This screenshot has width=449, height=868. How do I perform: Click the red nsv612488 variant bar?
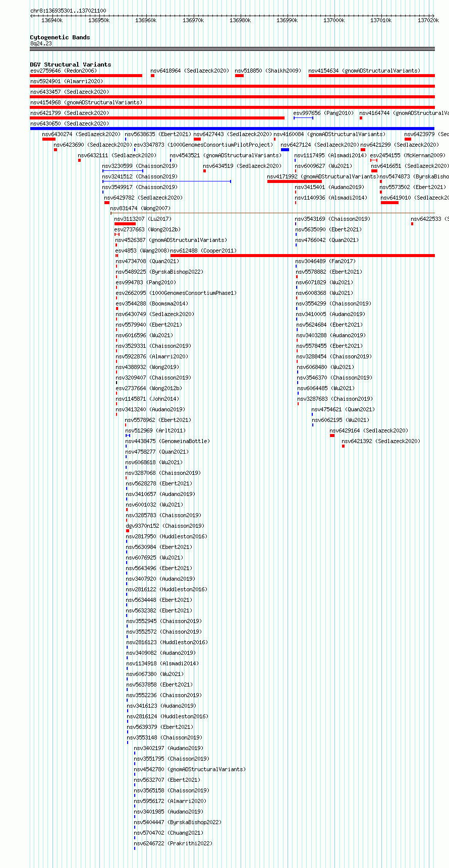(x=303, y=256)
